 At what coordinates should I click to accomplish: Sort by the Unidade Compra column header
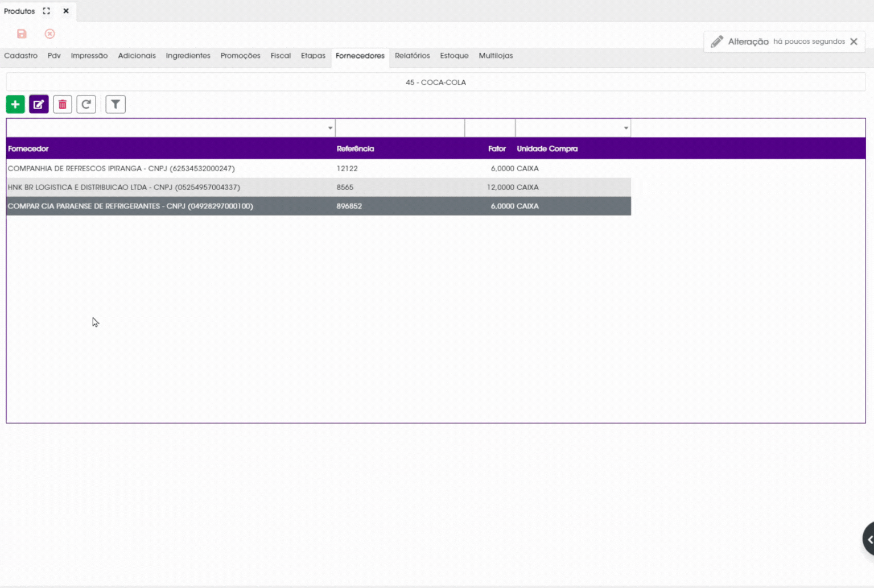coord(547,148)
